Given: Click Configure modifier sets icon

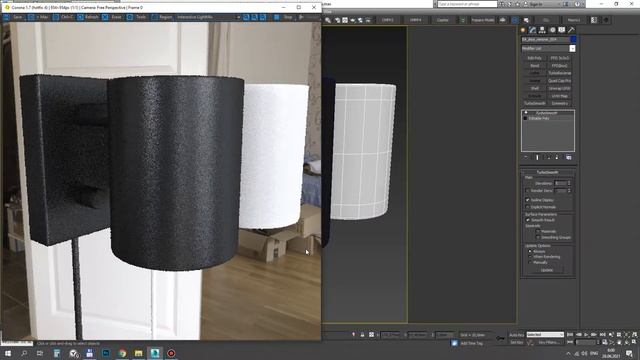Looking at the screenshot, I should pos(569,157).
